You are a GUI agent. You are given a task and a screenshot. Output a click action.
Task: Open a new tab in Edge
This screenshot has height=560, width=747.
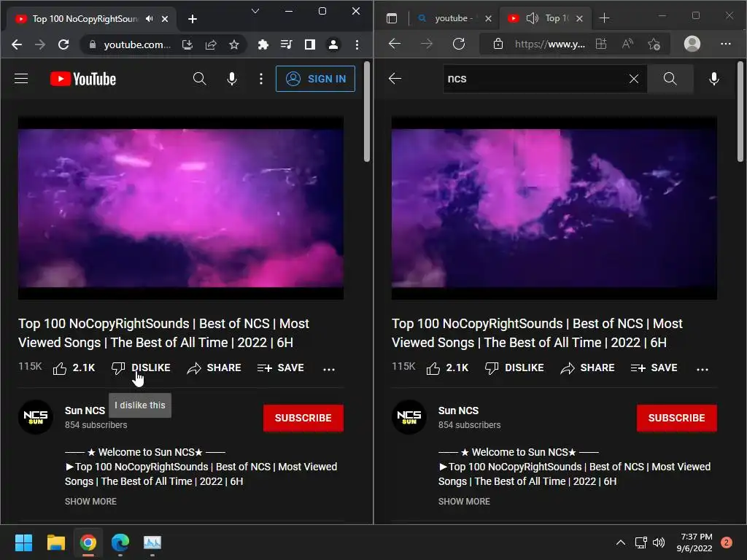[x=604, y=18]
